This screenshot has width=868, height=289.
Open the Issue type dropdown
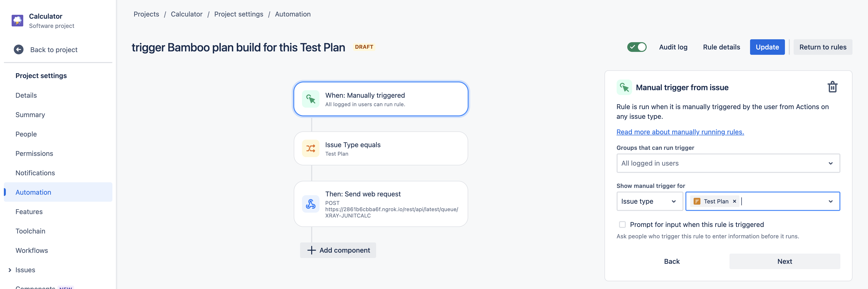pos(649,201)
